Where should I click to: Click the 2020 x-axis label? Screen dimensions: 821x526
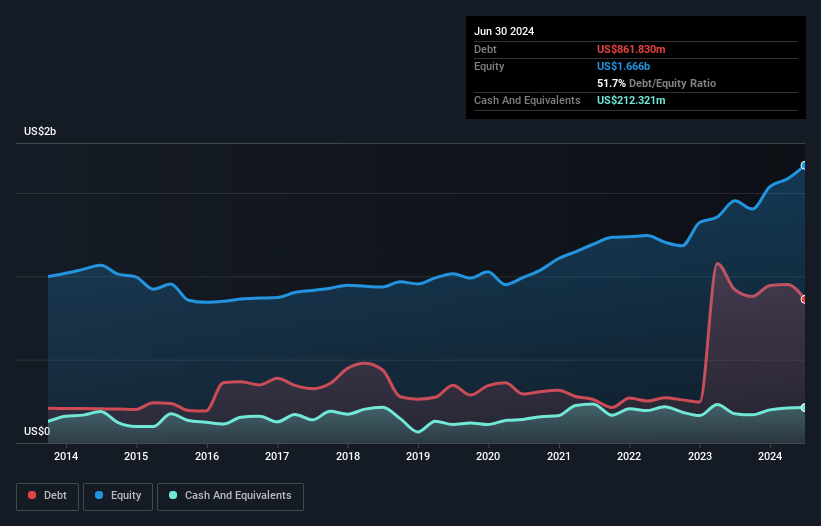coord(488,456)
